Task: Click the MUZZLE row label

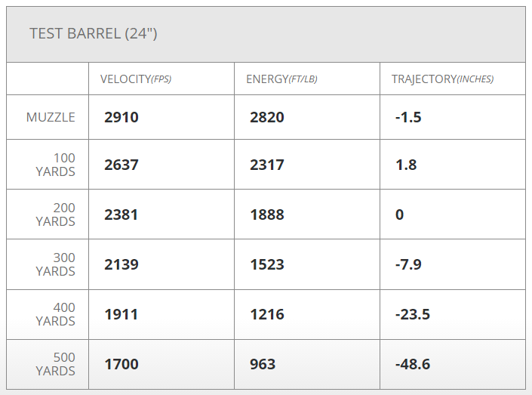Action: [51, 117]
